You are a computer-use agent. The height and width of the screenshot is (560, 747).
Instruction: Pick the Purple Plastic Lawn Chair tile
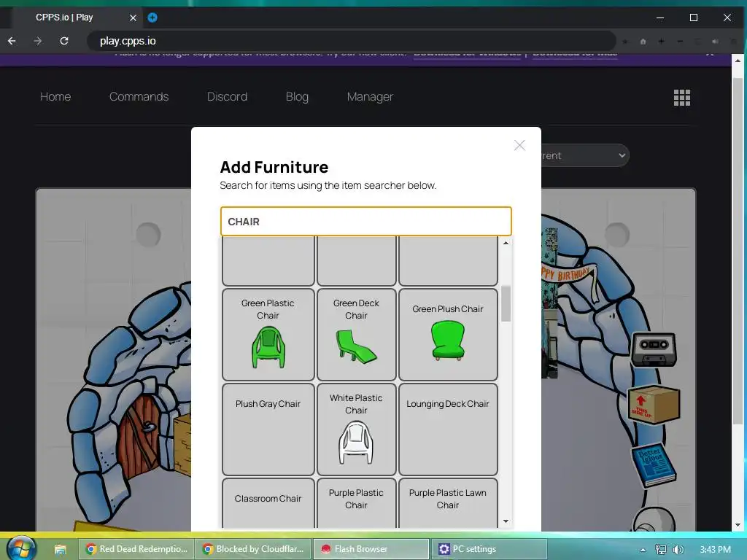point(448,503)
